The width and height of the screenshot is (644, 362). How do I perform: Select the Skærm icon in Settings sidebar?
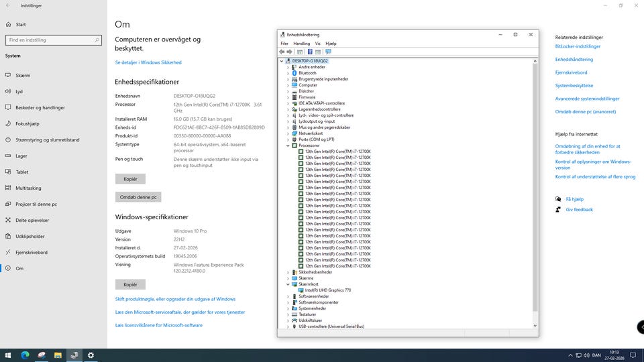pyautogui.click(x=8, y=76)
